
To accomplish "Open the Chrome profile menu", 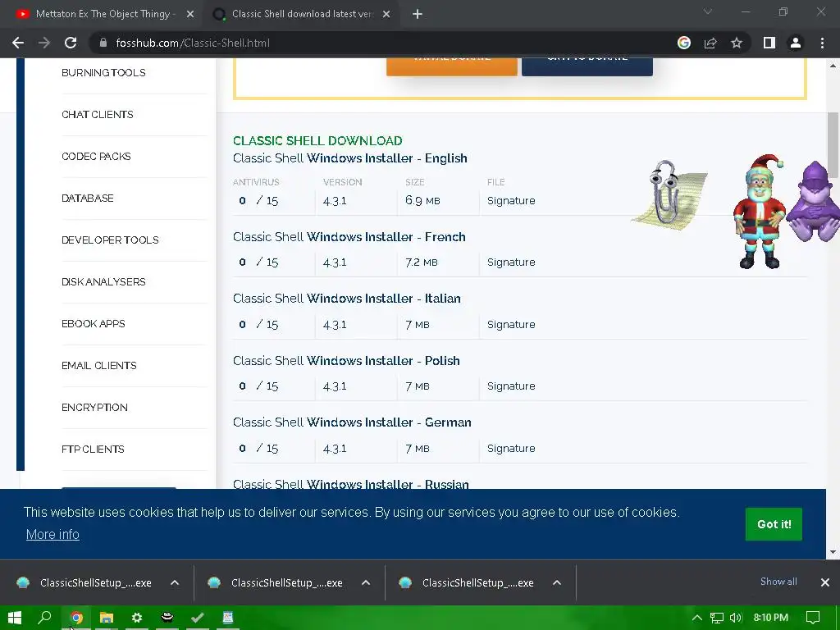I will pyautogui.click(x=796, y=43).
